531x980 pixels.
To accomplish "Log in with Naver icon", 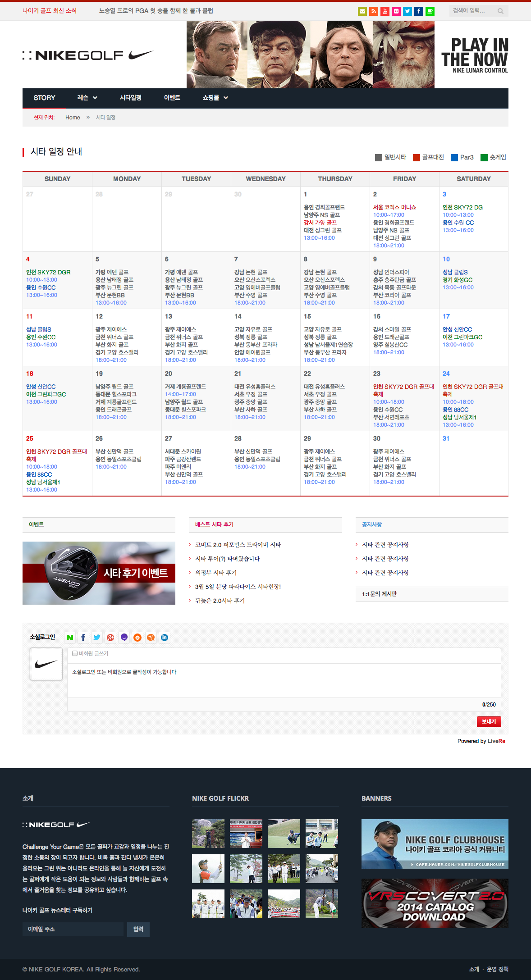I will [x=70, y=637].
